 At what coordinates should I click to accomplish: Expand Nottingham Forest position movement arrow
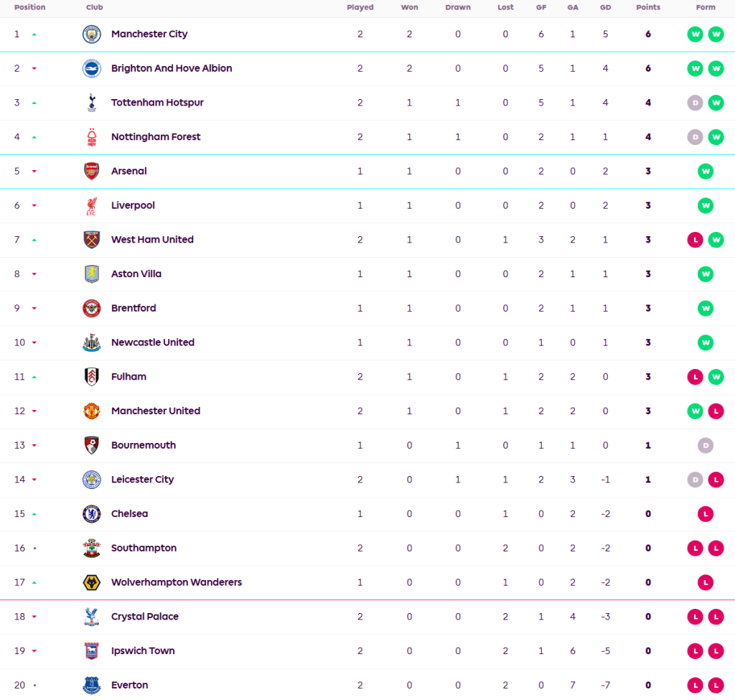(x=34, y=137)
